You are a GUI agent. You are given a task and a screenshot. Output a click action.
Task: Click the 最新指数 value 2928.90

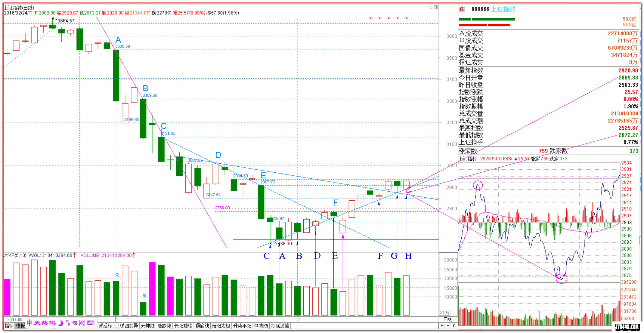coord(628,70)
